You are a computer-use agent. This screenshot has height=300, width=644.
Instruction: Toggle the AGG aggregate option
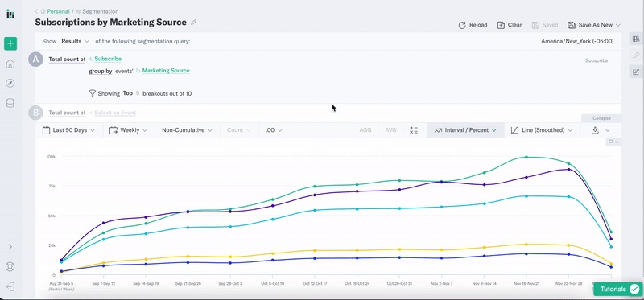pyautogui.click(x=365, y=130)
